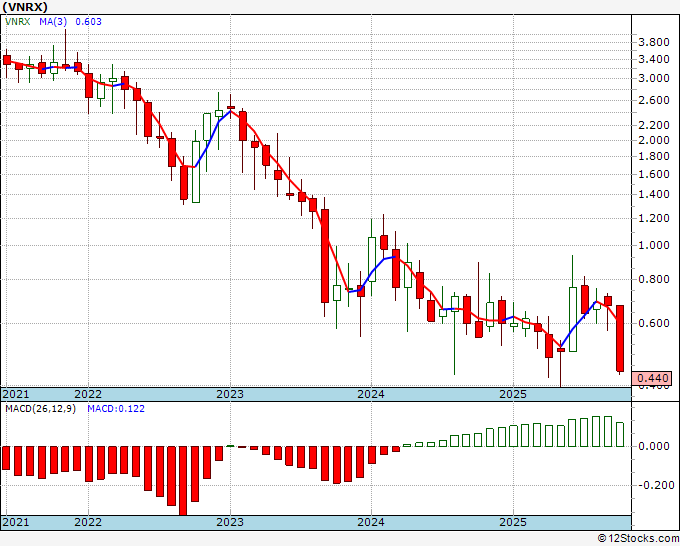Click the pink 0.440 current price tag

pos(652,378)
